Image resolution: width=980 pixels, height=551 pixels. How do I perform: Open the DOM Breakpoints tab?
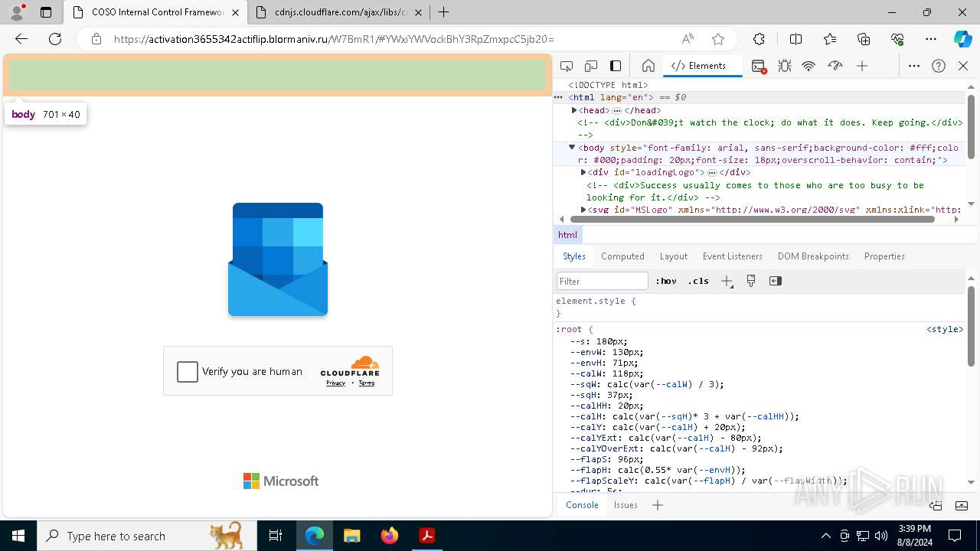tap(813, 256)
